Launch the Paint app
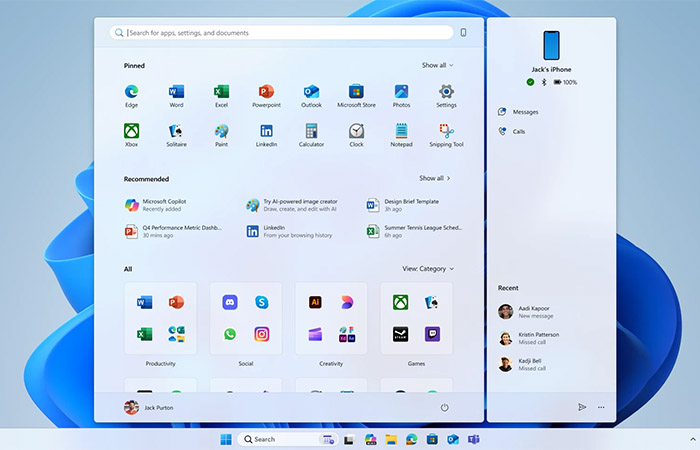Viewport: 700px width, 450px height. click(x=221, y=132)
